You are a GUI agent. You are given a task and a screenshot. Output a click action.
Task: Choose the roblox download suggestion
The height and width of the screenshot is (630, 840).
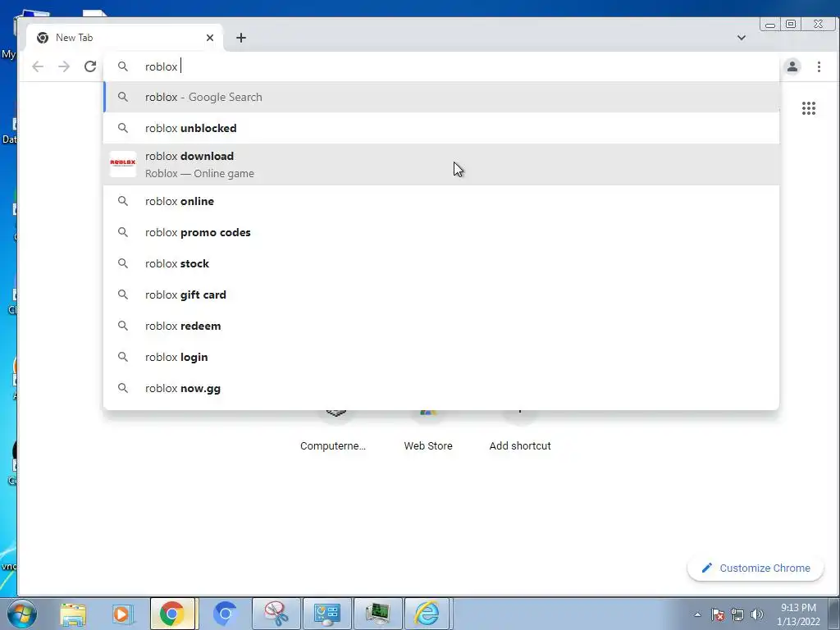[x=442, y=164]
